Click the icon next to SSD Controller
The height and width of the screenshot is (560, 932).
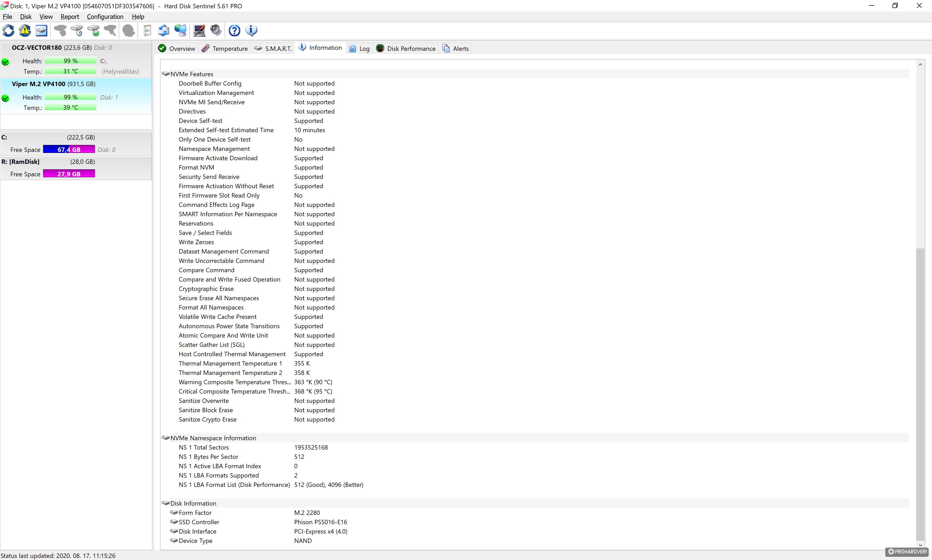[174, 522]
